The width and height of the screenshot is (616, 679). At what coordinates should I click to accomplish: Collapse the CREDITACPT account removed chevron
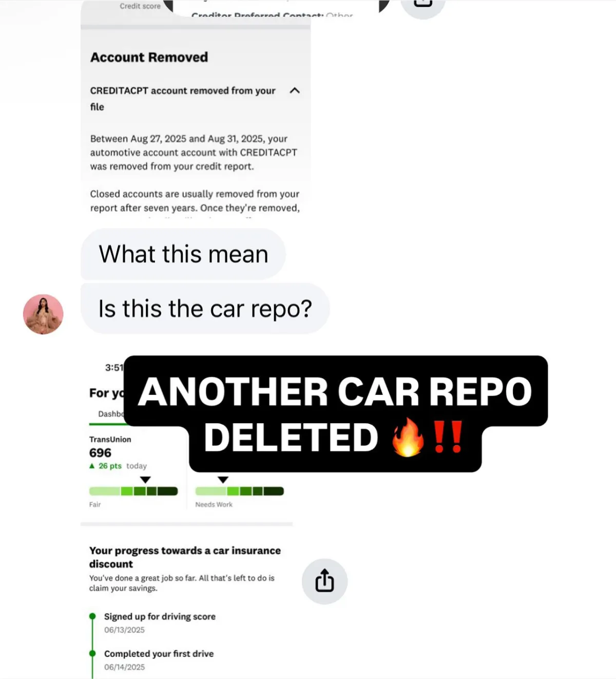coord(295,90)
